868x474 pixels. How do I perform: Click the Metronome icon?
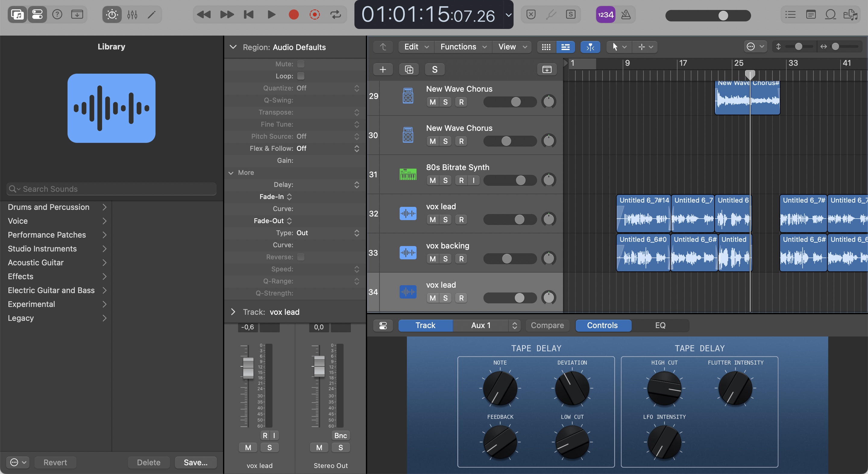pyautogui.click(x=626, y=14)
